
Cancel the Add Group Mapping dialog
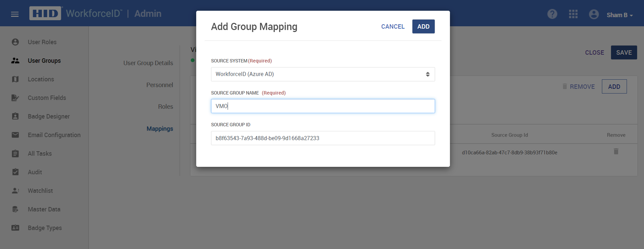(393, 27)
